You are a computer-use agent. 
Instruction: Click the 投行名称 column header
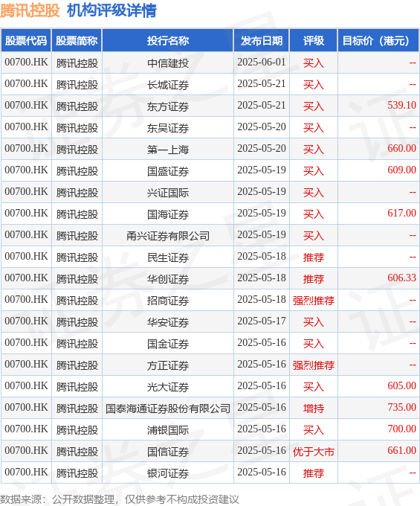(167, 41)
